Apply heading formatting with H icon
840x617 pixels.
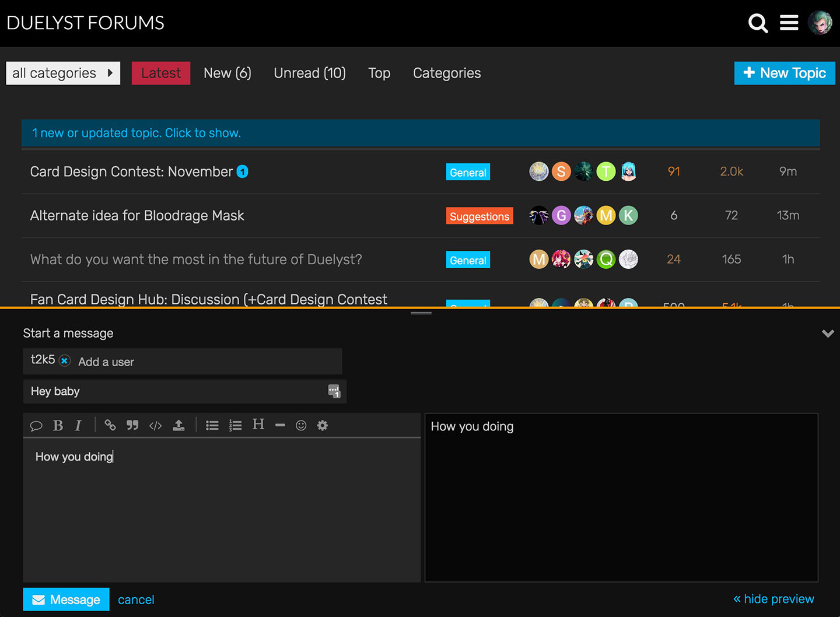coord(258,424)
